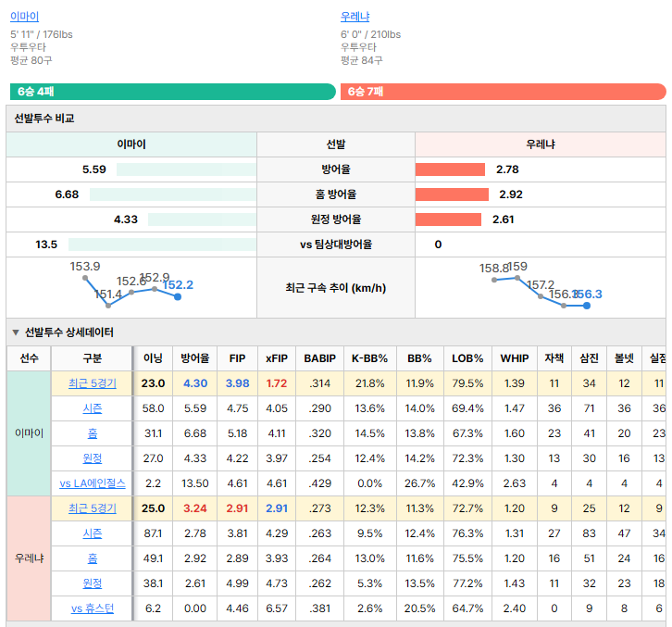Click the 최근 구속 추이 (km/h) label
The image size is (672, 627).
[336, 288]
